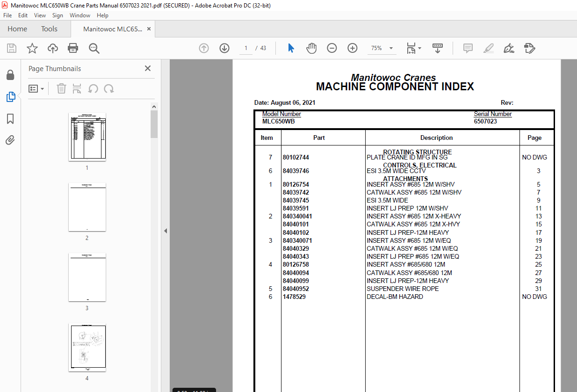
Task: Zoom in with plus icon
Action: coord(353,48)
